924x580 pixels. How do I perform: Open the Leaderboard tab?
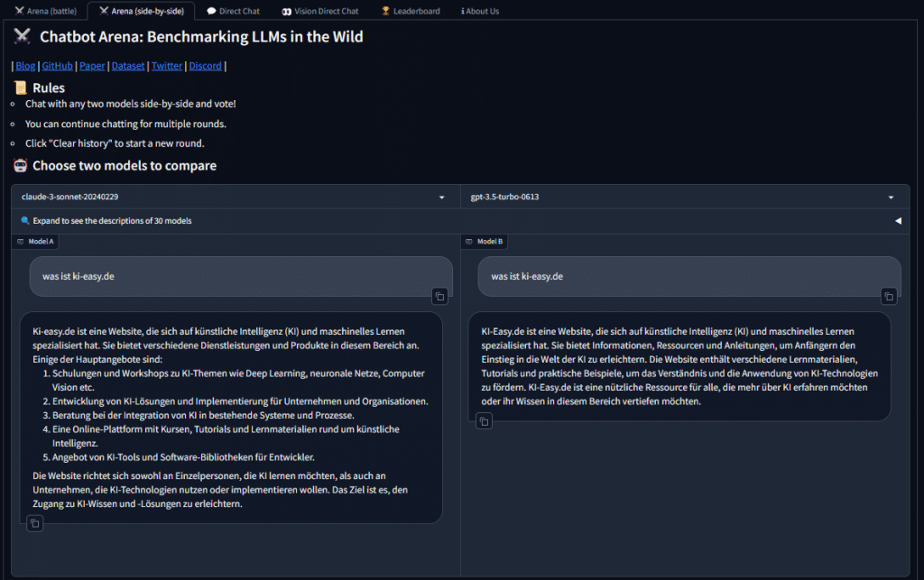coord(411,11)
